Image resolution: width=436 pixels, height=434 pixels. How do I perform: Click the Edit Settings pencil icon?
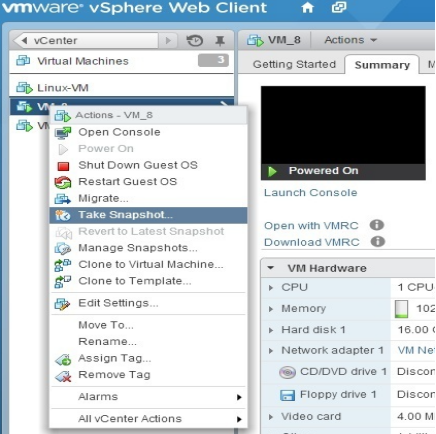63,304
